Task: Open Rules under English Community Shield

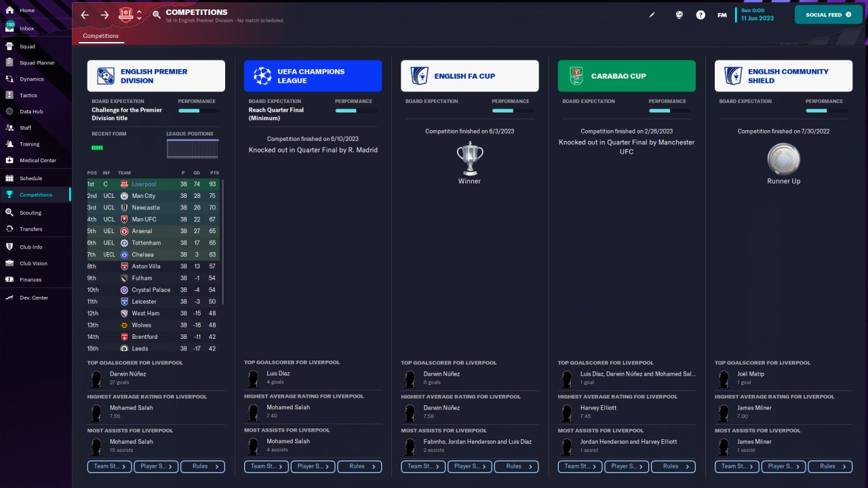Action: pos(830,466)
